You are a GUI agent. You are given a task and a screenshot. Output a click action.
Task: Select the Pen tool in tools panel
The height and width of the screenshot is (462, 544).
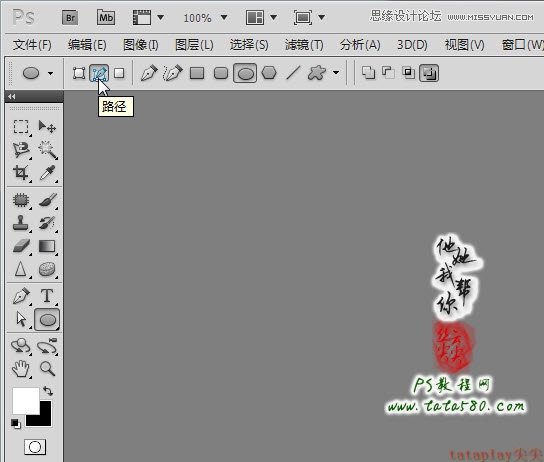[21, 297]
